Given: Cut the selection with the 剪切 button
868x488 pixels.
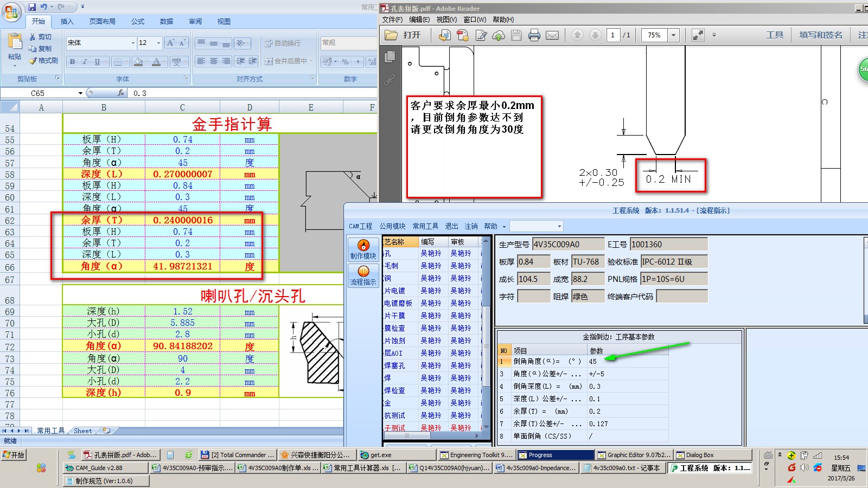Looking at the screenshot, I should (41, 37).
